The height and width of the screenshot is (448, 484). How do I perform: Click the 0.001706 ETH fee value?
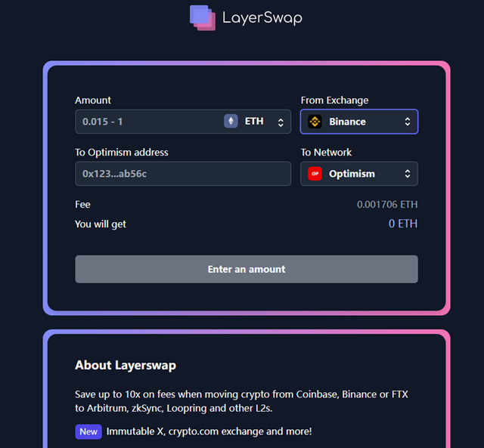pos(387,205)
